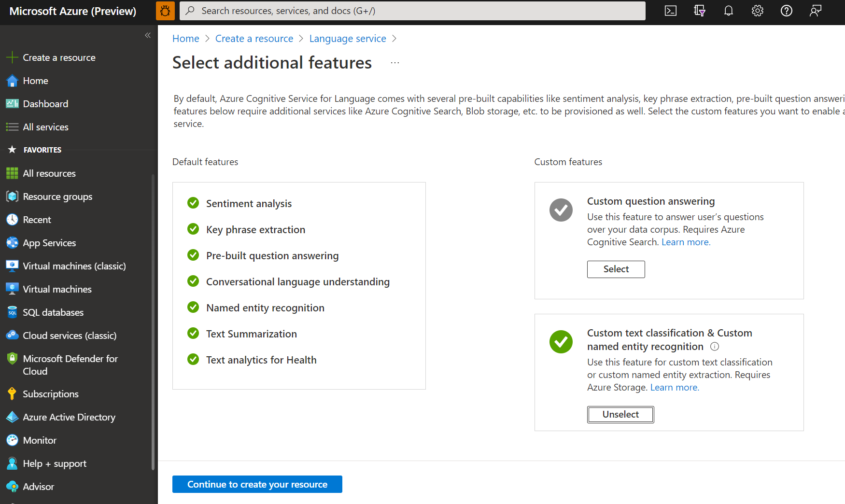Click the info icon next to Custom named entity recognition
This screenshot has width=845, height=504.
click(x=714, y=346)
